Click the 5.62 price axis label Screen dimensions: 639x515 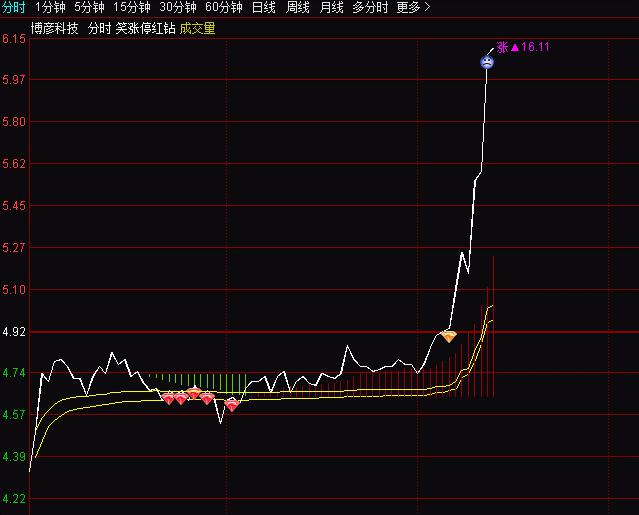pos(14,163)
